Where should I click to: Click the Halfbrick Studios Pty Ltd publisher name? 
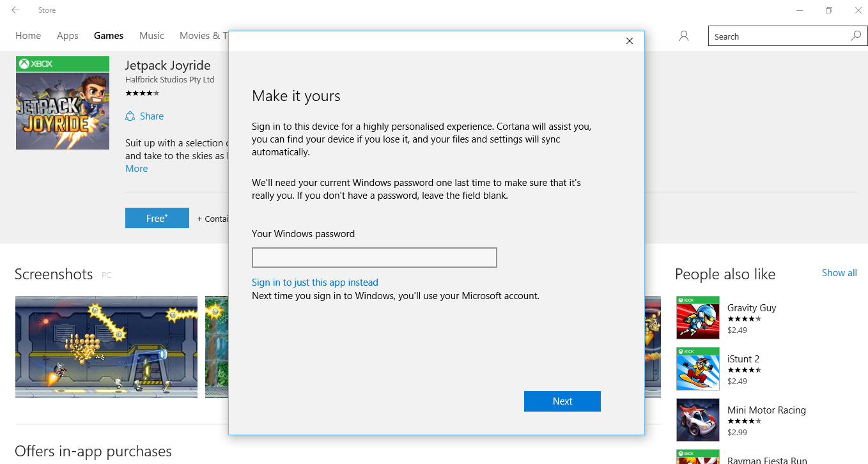[170, 80]
